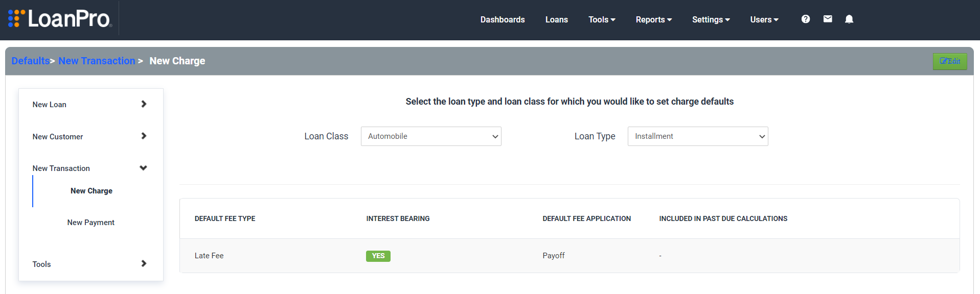The height and width of the screenshot is (294, 980).
Task: Click the Late Fee table cell
Action: tap(209, 256)
